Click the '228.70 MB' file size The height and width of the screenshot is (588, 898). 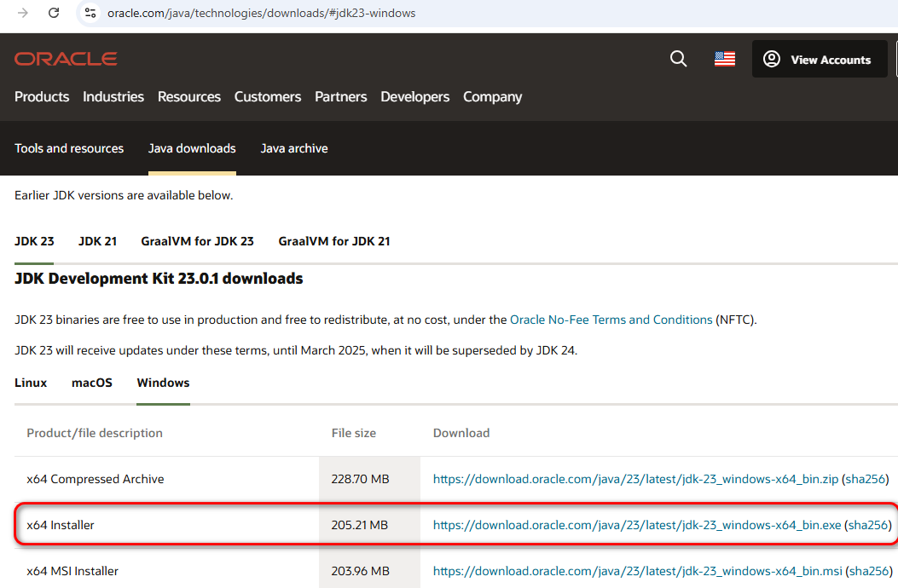[x=360, y=479]
